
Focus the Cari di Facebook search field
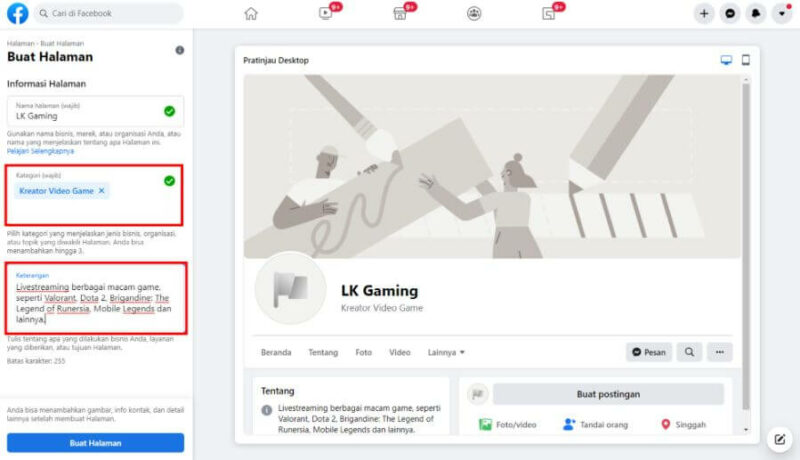point(108,13)
